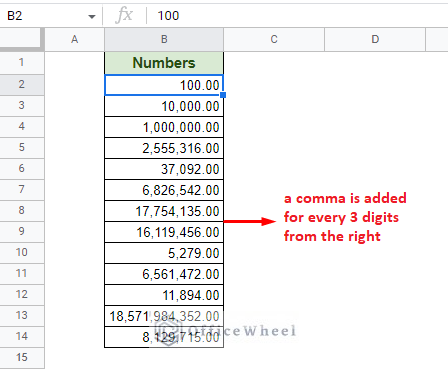Click the fx function icon
The width and height of the screenshot is (448, 369).
124,15
